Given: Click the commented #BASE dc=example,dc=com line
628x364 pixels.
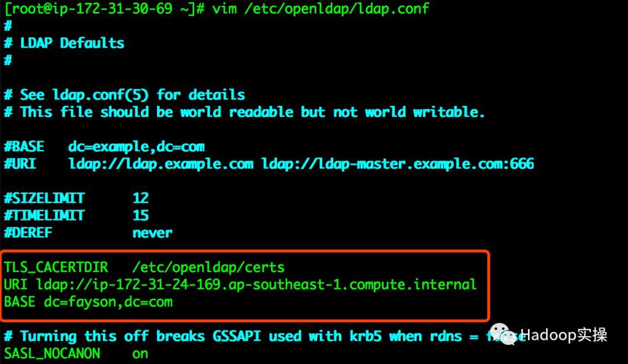Looking at the screenshot, I should tap(104, 147).
